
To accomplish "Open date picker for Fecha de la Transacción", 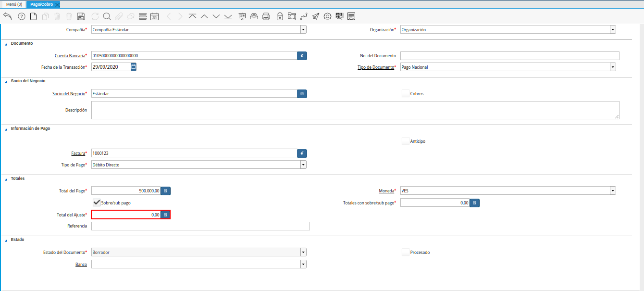I will coord(134,67).
